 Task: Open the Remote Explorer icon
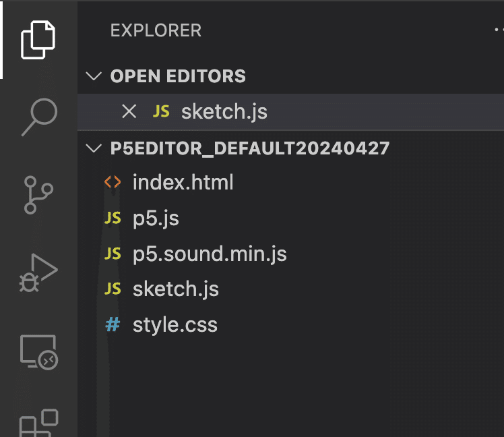tap(39, 353)
